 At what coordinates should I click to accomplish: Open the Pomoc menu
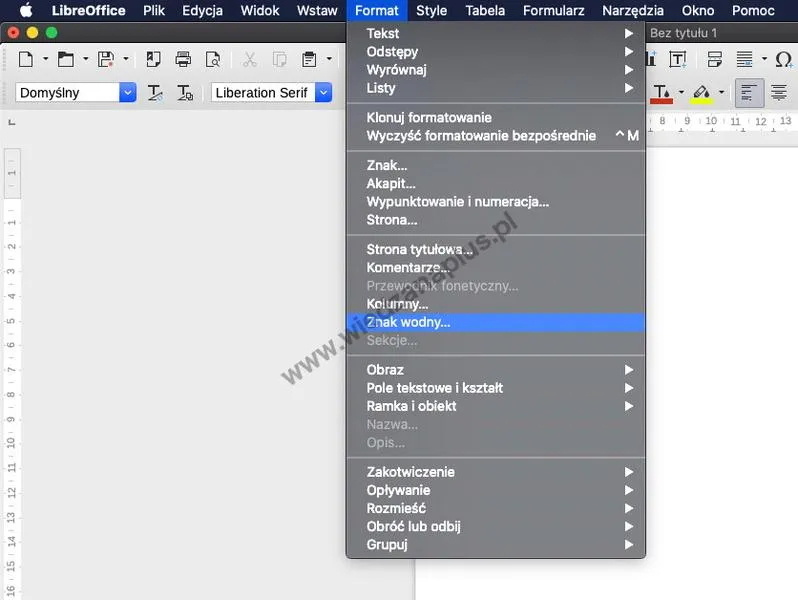pos(753,10)
